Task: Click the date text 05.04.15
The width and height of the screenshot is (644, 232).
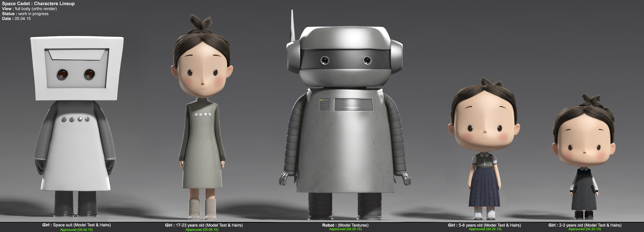Action: (22, 19)
